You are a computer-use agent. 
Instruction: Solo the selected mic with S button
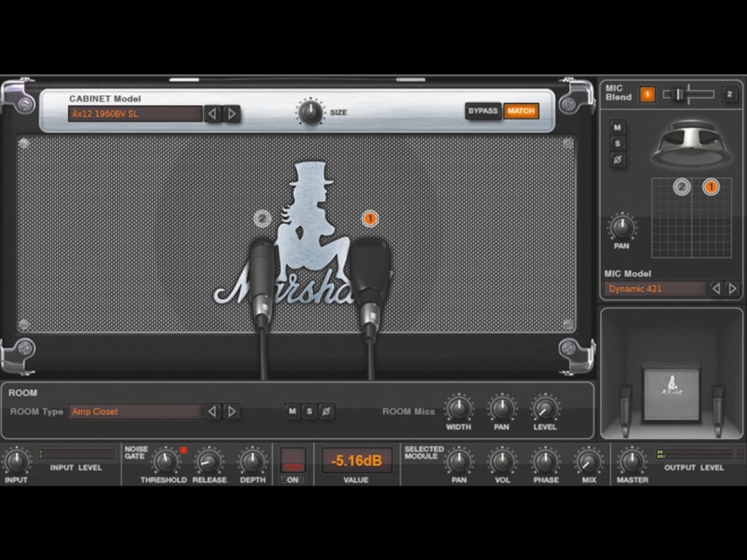point(617,143)
